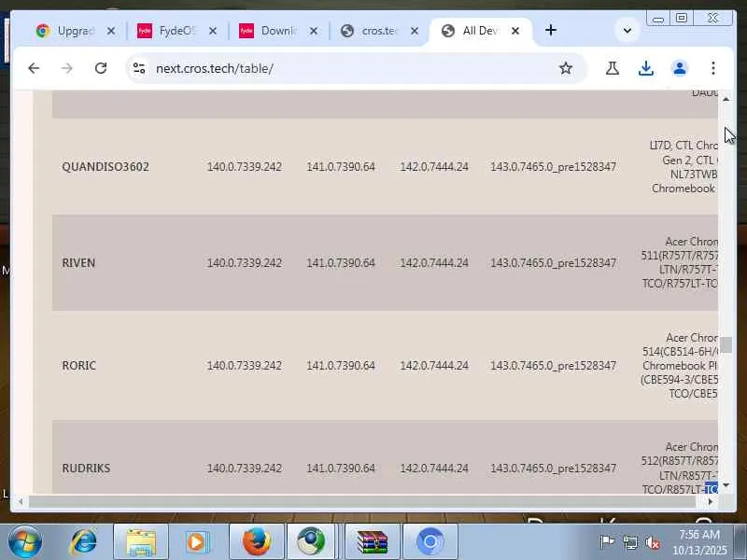This screenshot has height=560, width=747.
Task: Click the forward navigation arrow
Action: [x=67, y=68]
